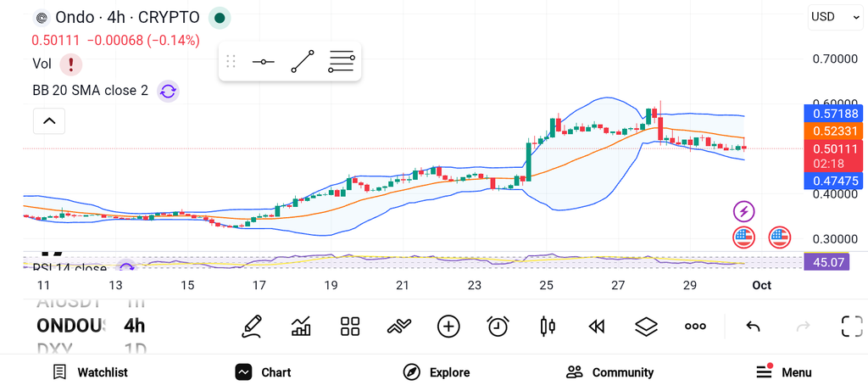Click the left US flag event marker
868x391 pixels.
[x=744, y=237]
